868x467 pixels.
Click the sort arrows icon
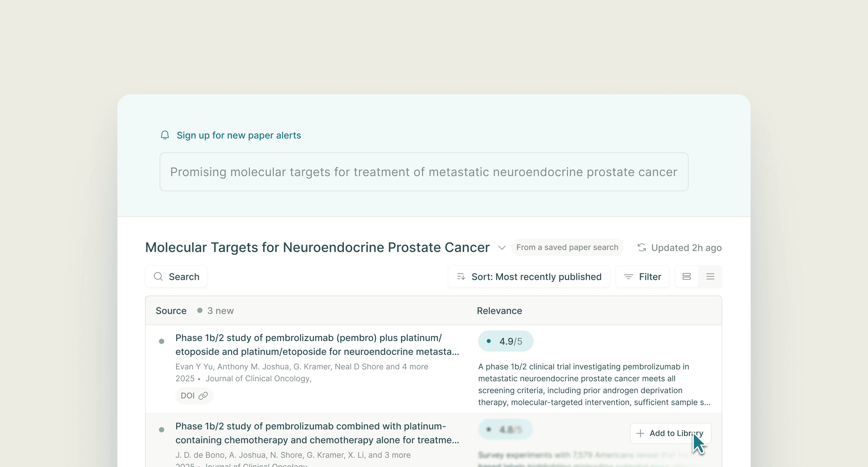461,277
